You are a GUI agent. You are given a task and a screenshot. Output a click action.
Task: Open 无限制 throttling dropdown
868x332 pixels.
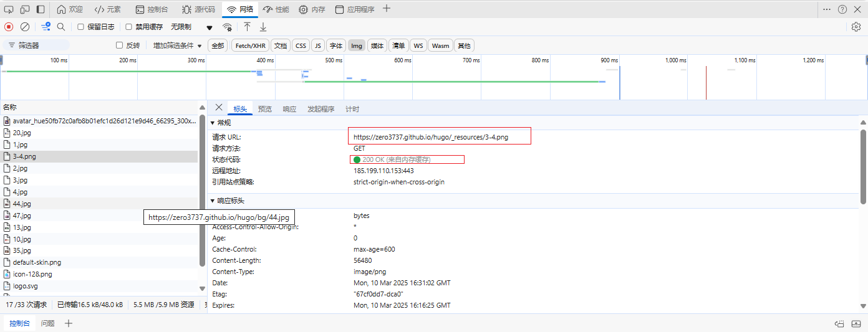[x=192, y=27]
